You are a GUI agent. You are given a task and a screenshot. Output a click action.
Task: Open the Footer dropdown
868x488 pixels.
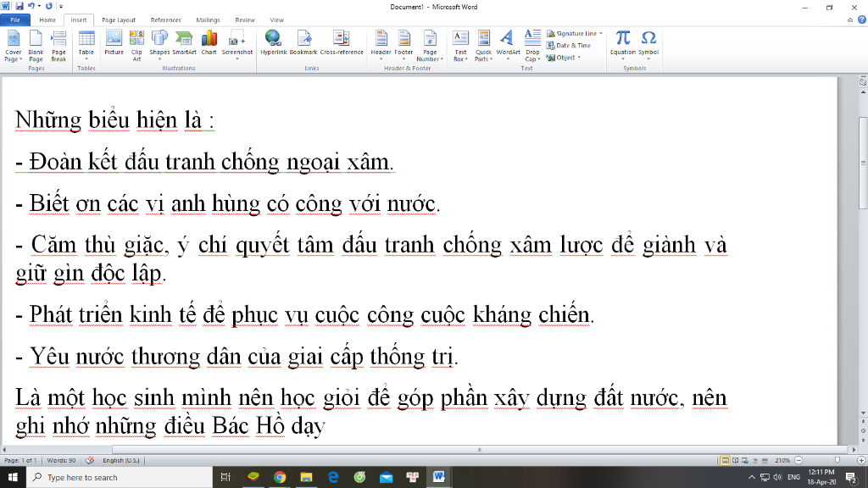pyautogui.click(x=403, y=46)
